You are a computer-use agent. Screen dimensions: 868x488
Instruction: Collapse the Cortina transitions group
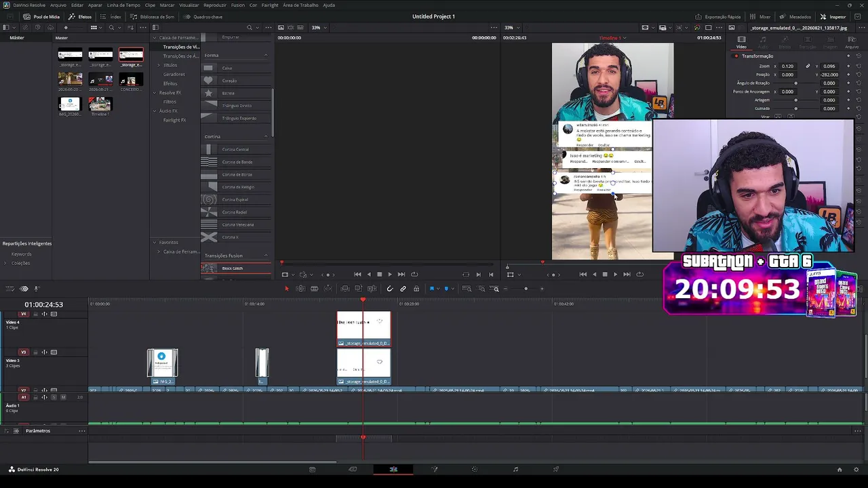pos(266,136)
